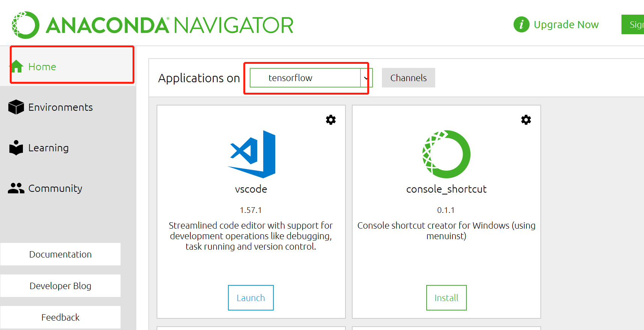
Task: Install console_shortcut
Action: tap(446, 298)
